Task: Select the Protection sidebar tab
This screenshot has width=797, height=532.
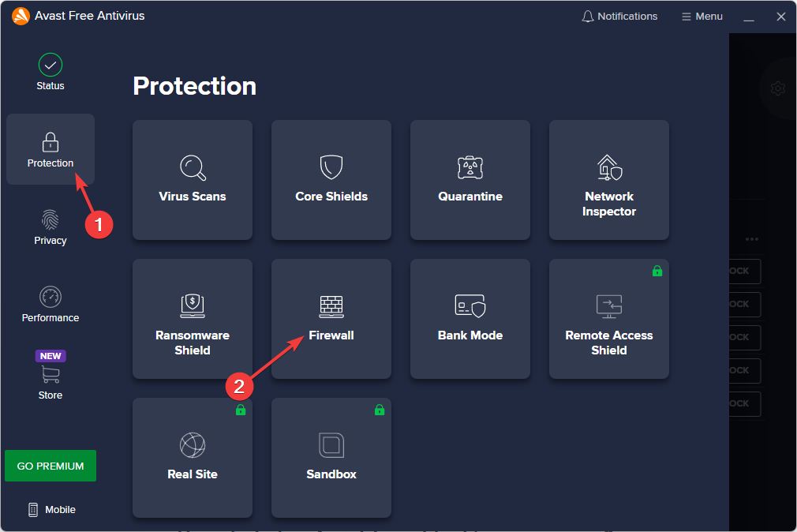Action: point(51,149)
